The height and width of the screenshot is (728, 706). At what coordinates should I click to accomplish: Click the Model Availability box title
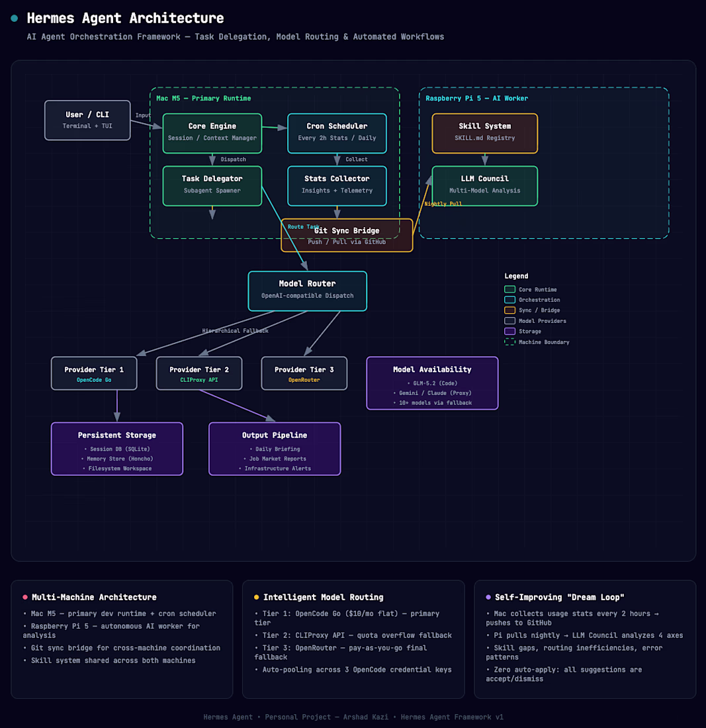coord(432,369)
